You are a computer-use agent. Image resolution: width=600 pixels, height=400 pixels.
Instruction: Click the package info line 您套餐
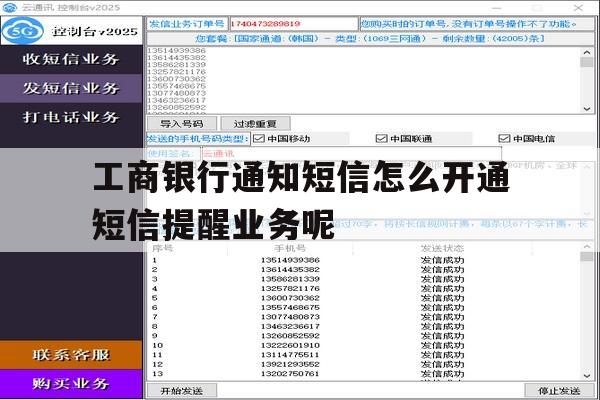[x=370, y=39]
